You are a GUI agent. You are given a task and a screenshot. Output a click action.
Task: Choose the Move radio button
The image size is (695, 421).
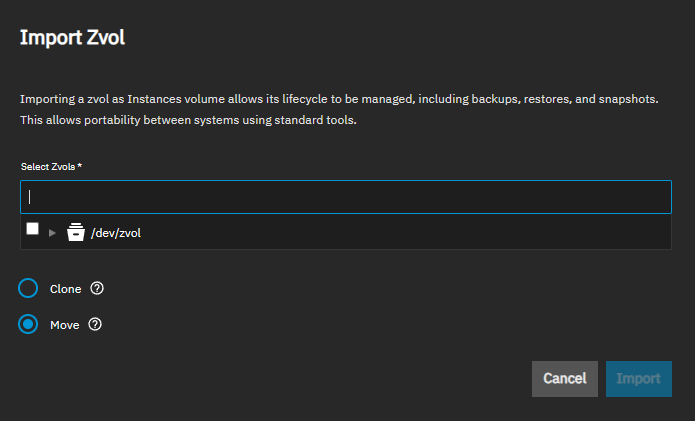pyautogui.click(x=29, y=324)
